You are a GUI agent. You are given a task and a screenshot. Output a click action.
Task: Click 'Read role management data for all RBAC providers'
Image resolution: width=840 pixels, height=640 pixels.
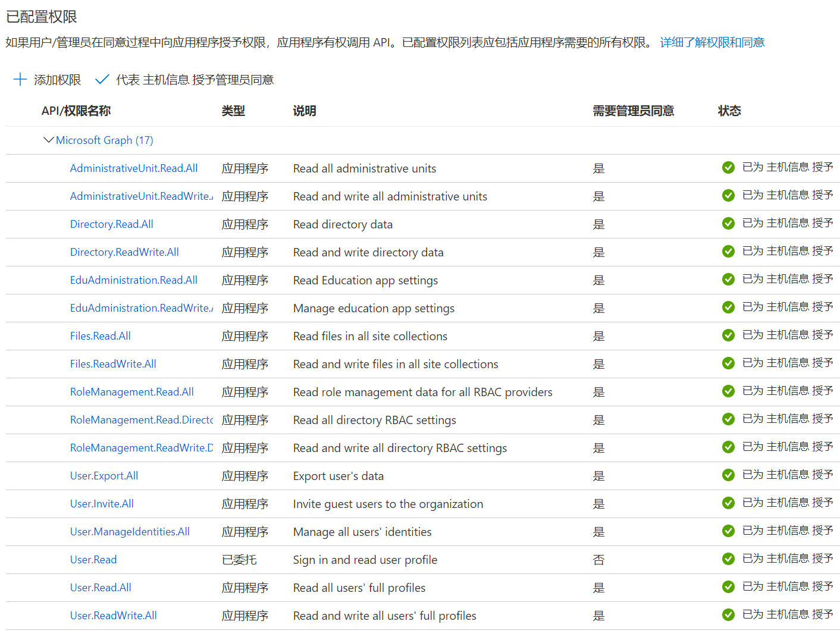[423, 392]
